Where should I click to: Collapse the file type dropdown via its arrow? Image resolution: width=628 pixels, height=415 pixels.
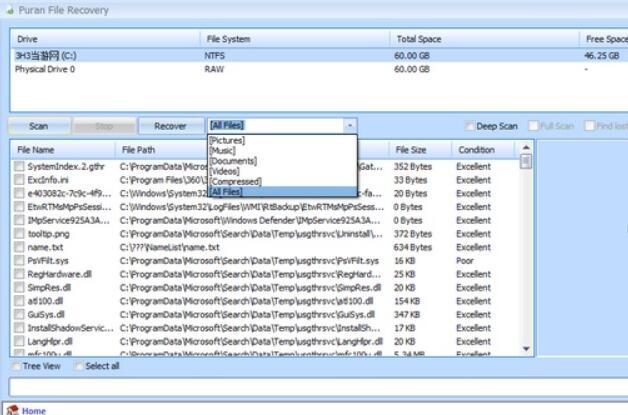click(349, 126)
